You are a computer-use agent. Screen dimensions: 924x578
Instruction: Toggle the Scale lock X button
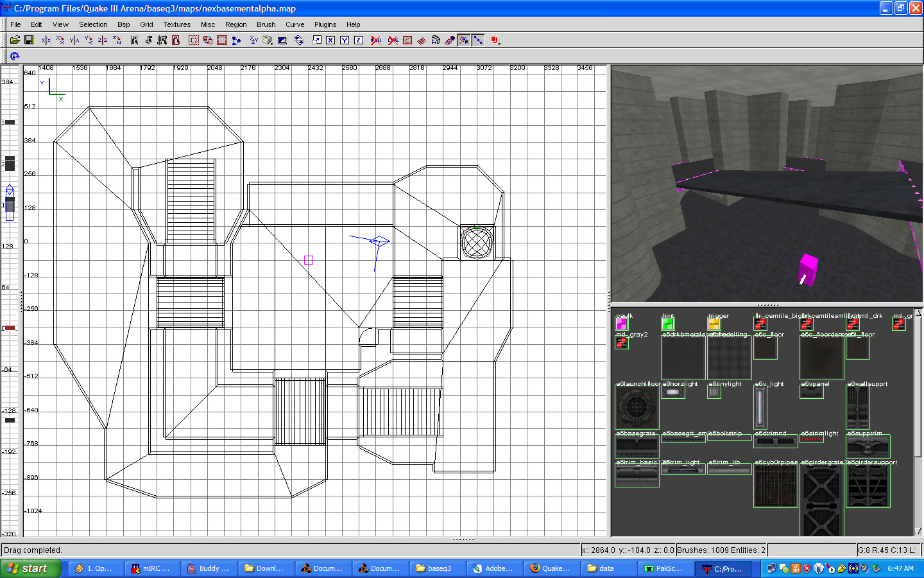[x=330, y=40]
